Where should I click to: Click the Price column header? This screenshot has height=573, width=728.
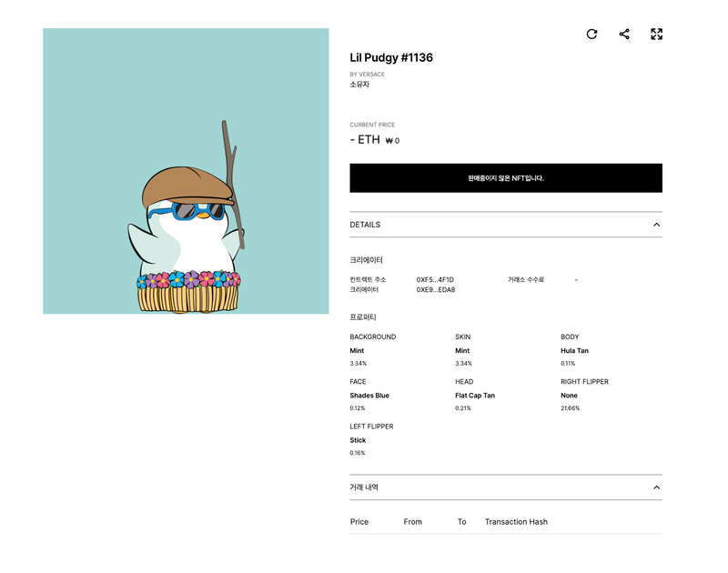click(359, 522)
